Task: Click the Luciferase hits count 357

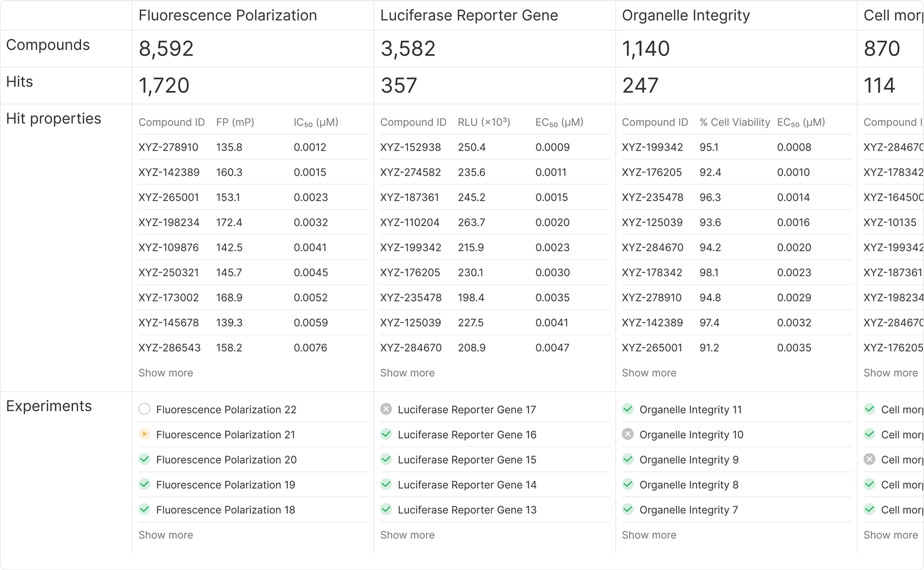Action: [x=399, y=85]
